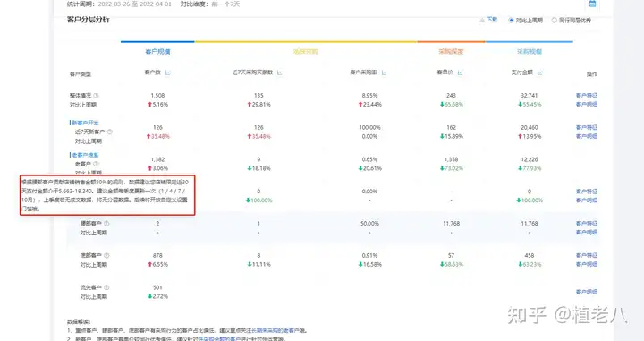
Task: Click overall customer count value 1,508
Action: coord(157,95)
